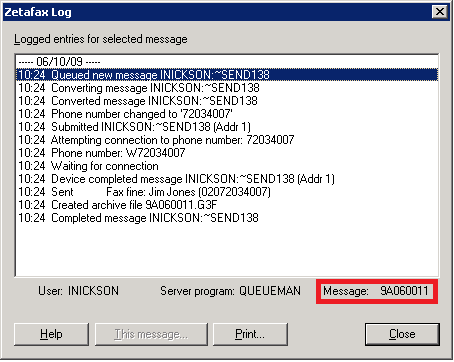Select 'Queued new message INICKSON:~SEND138' entry

tap(227, 75)
